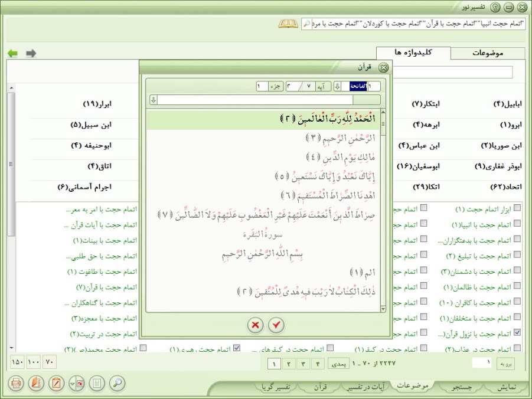Click the clipboard notes icon

tap(56, 384)
